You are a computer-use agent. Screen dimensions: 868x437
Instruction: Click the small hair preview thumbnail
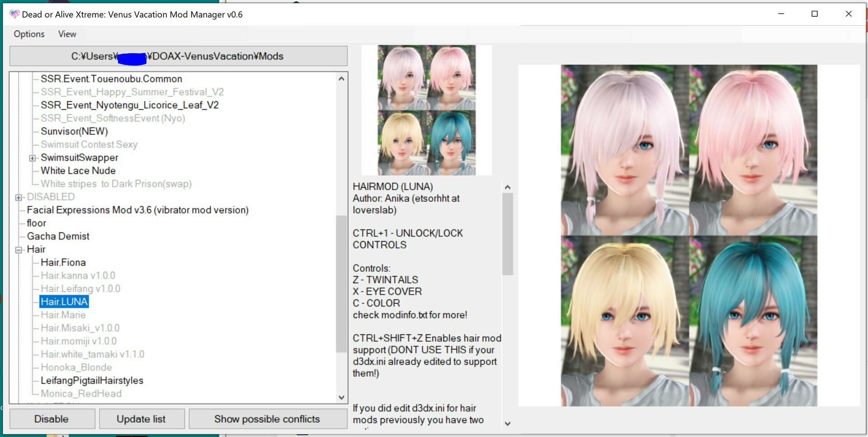point(427,110)
